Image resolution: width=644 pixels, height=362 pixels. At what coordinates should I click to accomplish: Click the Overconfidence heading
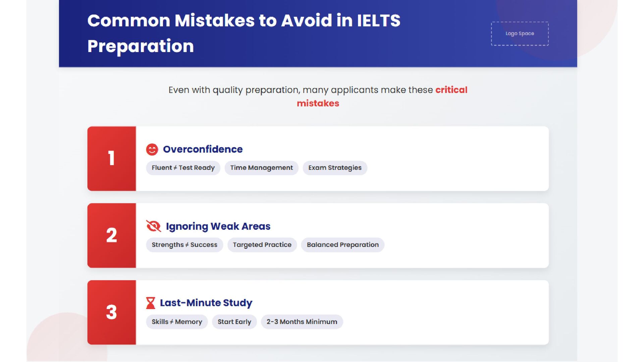203,149
